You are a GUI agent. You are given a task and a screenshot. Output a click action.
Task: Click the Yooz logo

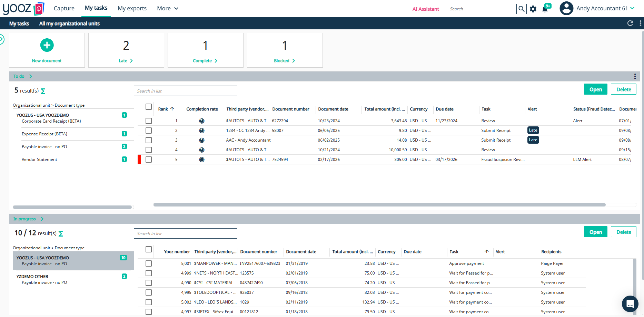tap(24, 8)
